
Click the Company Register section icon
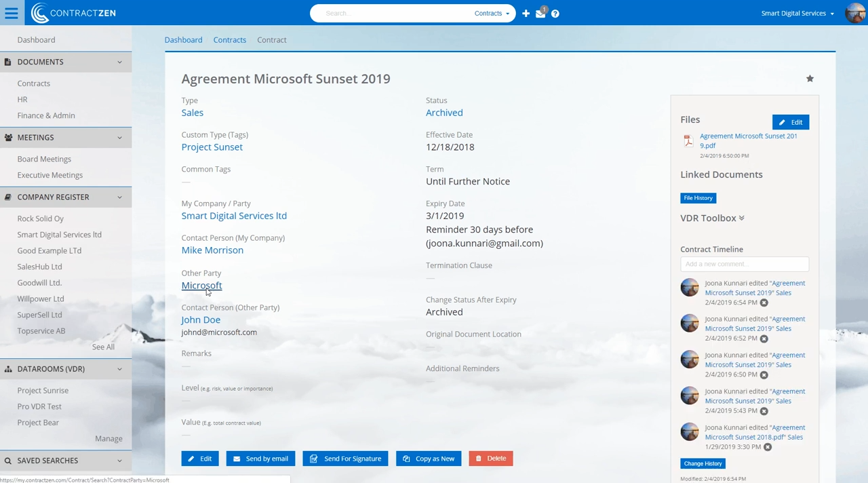(8, 197)
